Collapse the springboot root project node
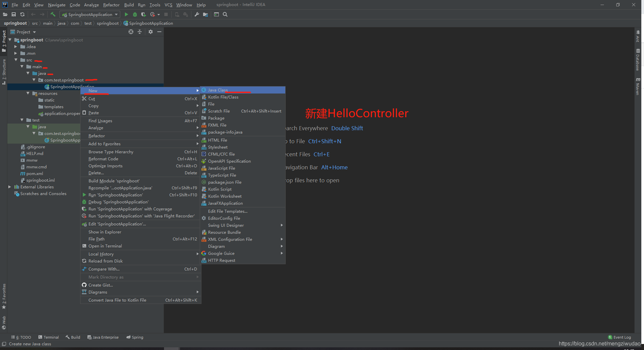Image resolution: width=644 pixels, height=350 pixels. [10, 40]
